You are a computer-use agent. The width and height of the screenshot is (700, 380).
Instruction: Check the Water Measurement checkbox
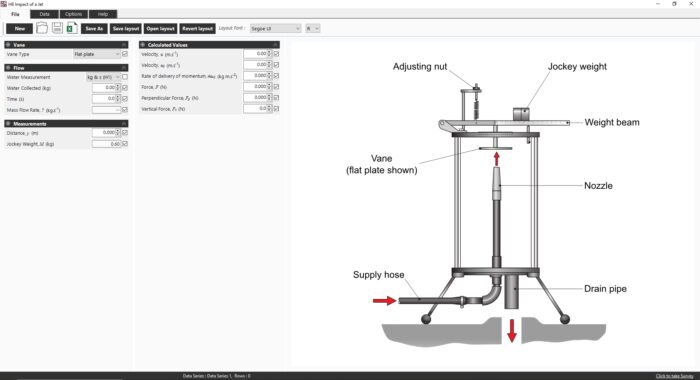pos(125,77)
